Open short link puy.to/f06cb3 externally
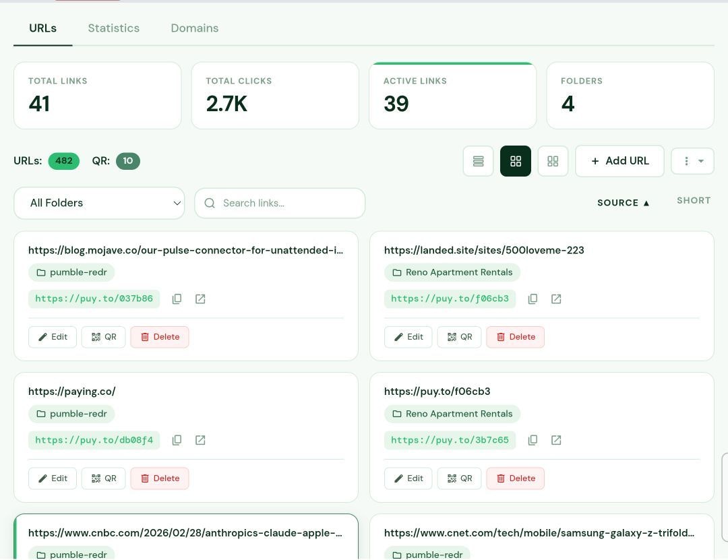The height and width of the screenshot is (560, 728). tap(556, 299)
